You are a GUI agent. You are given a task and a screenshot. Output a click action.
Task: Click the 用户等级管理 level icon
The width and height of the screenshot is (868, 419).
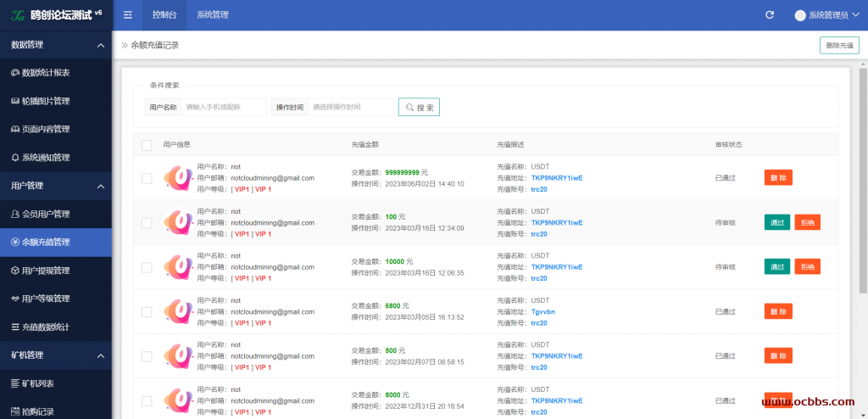click(x=15, y=299)
